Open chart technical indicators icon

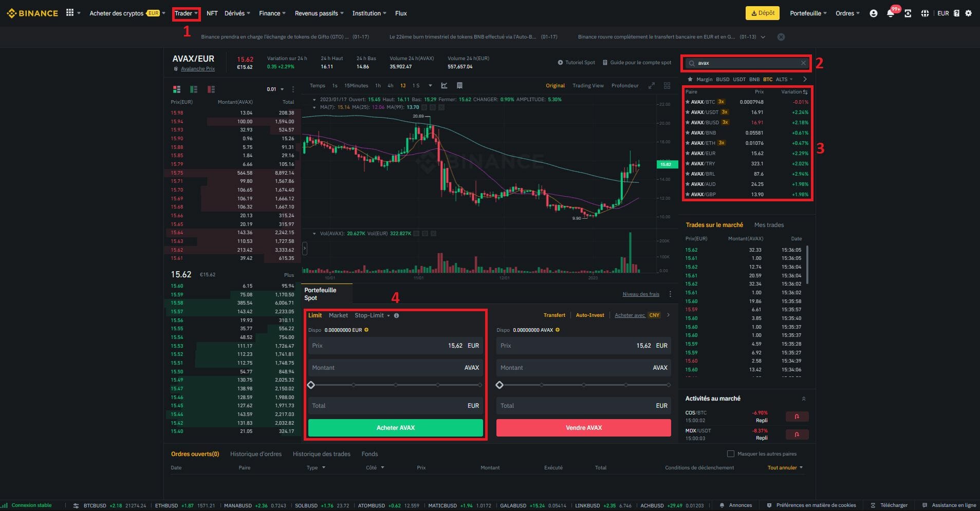pyautogui.click(x=444, y=86)
